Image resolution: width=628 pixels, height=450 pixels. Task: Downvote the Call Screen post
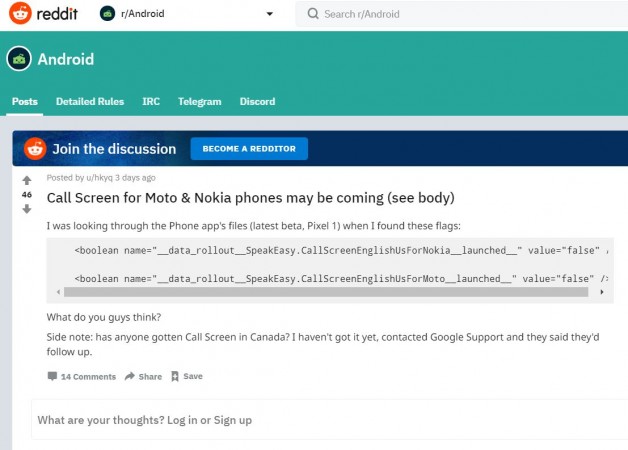tap(27, 209)
